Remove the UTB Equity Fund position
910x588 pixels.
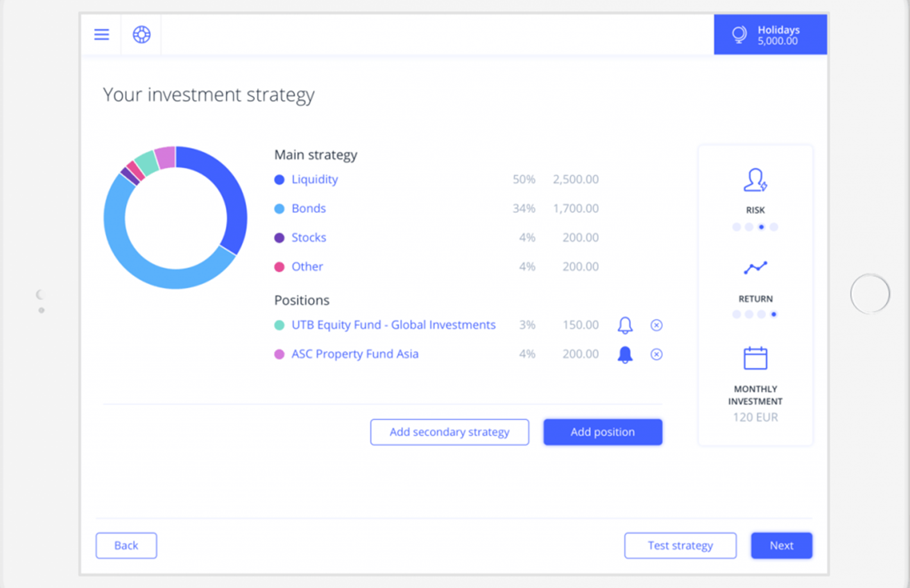point(656,325)
